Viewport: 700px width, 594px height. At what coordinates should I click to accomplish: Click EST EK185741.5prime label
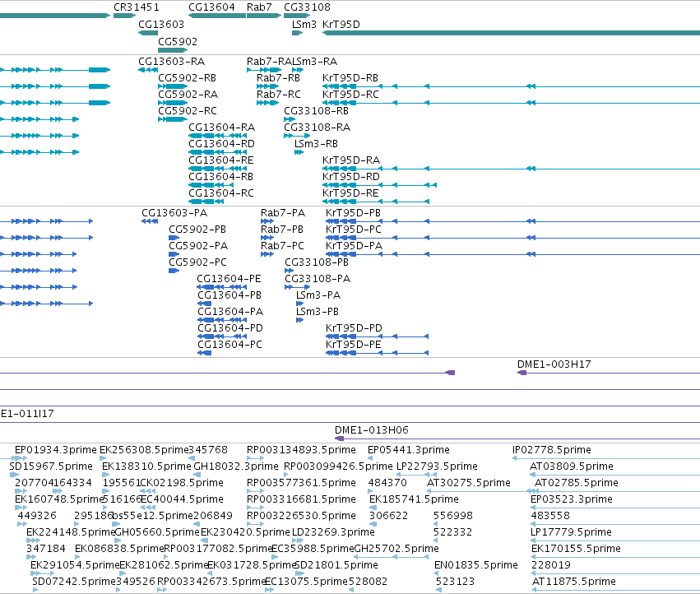414,499
